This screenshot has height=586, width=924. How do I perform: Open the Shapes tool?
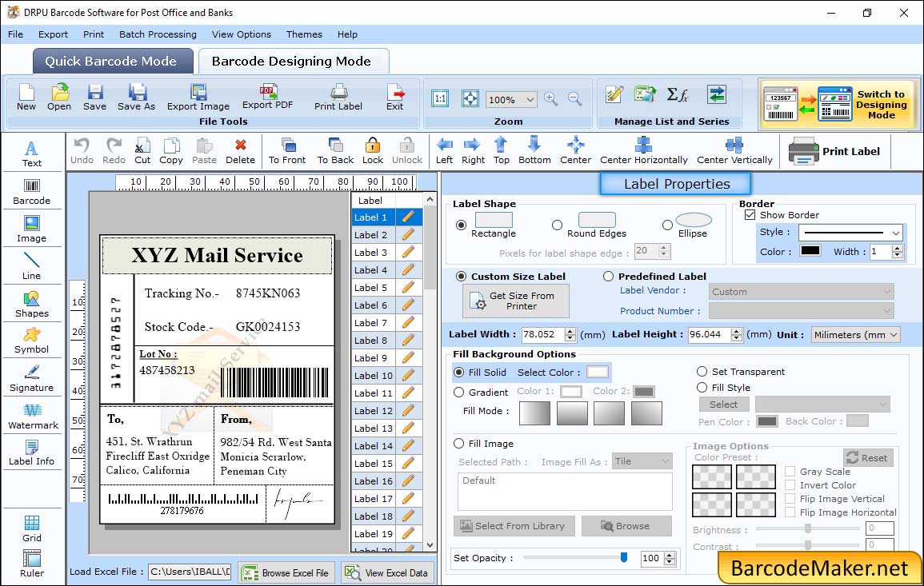click(x=32, y=305)
